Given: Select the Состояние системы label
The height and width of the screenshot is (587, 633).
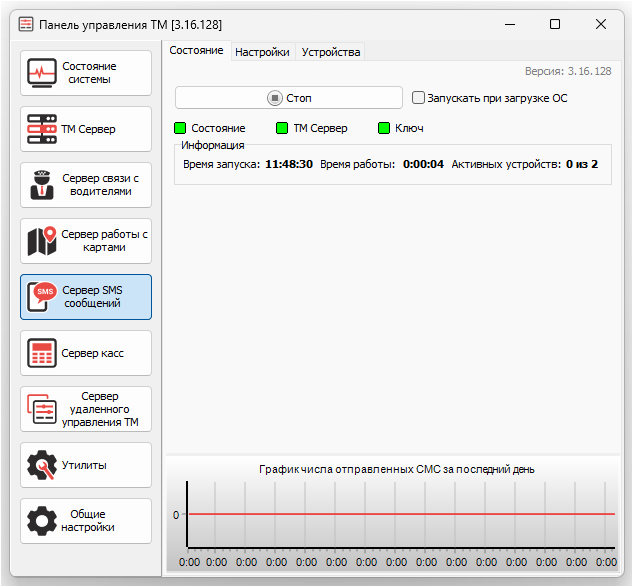Looking at the screenshot, I should [x=89, y=73].
